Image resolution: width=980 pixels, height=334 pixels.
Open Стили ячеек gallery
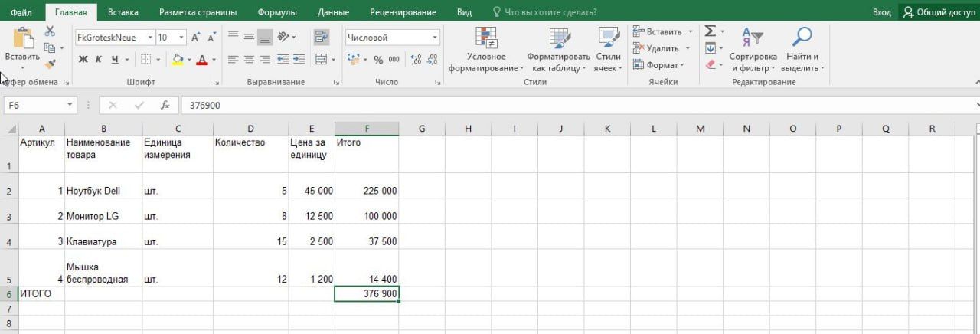coord(609,49)
